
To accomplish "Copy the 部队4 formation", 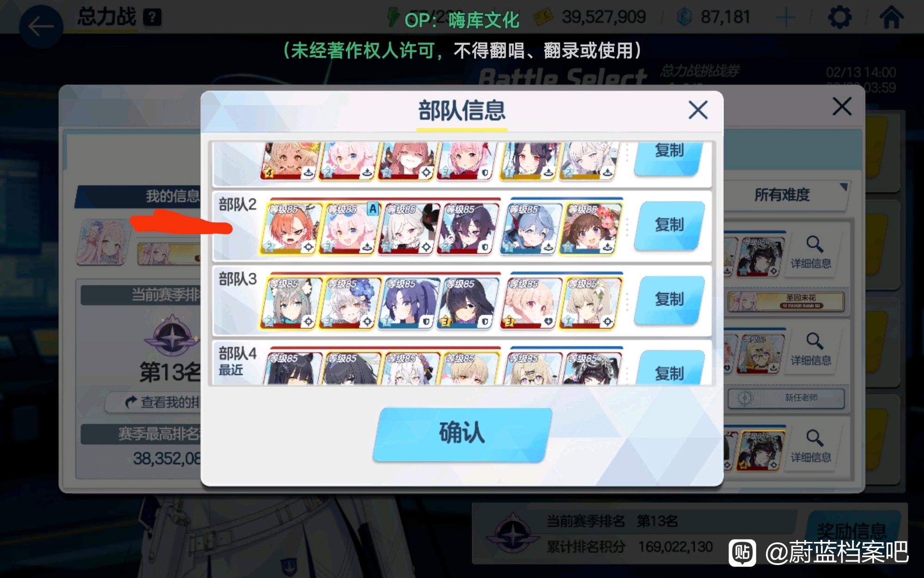I will click(x=669, y=369).
